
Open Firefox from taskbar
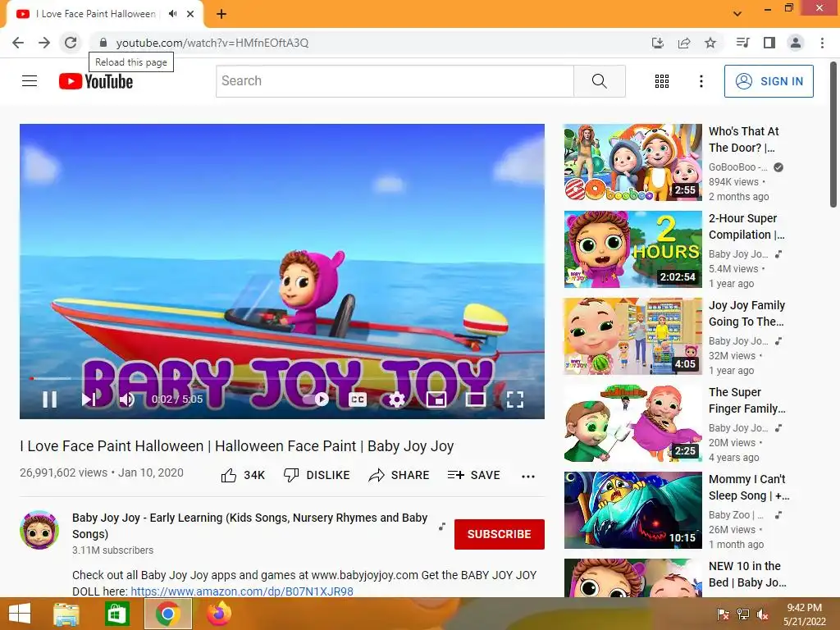coord(219,614)
